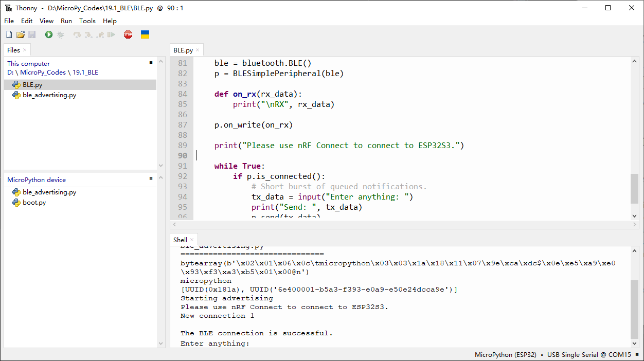
Task: Click the Resume execution toolbar icon
Action: point(111,34)
